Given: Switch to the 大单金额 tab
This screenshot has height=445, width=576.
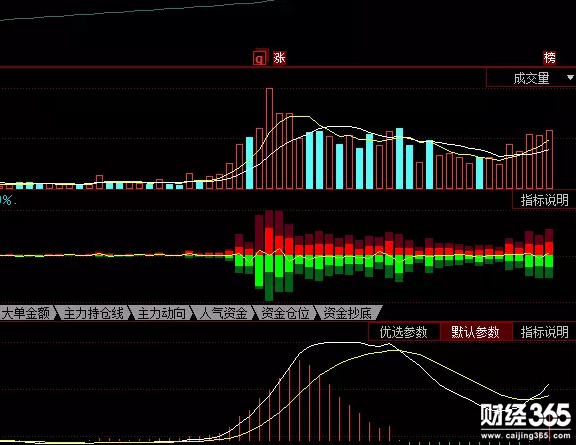Looking at the screenshot, I should [26, 313].
